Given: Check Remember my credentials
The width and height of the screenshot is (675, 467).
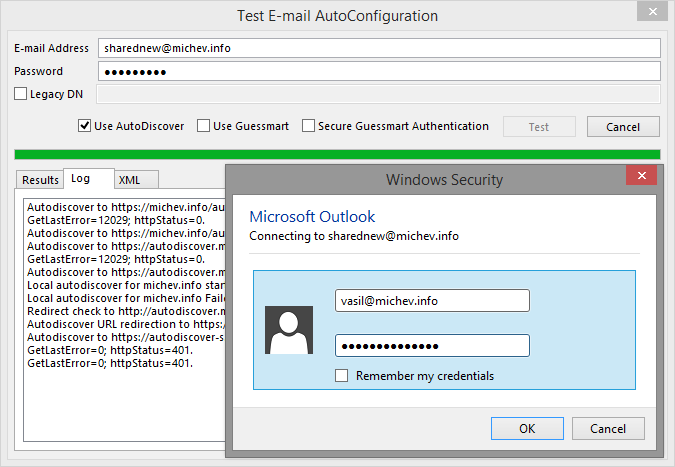Looking at the screenshot, I should [342, 376].
